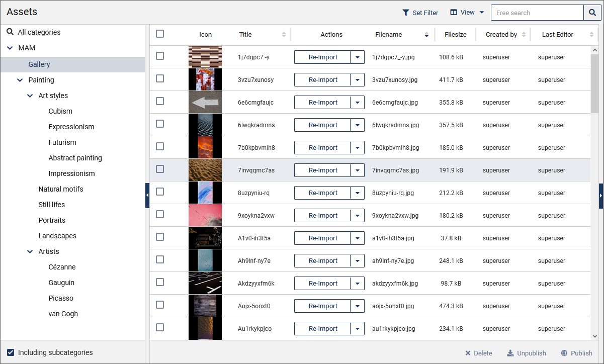Collapse the Painting tree node

pos(20,80)
